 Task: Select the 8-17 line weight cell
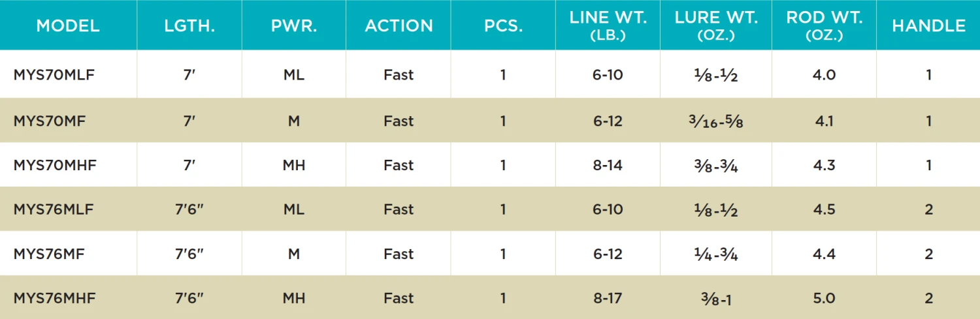608,299
